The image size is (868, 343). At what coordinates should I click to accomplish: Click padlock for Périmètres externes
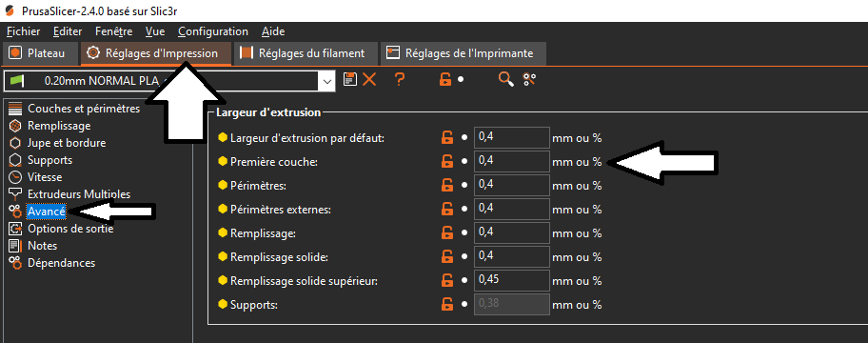pos(446,210)
